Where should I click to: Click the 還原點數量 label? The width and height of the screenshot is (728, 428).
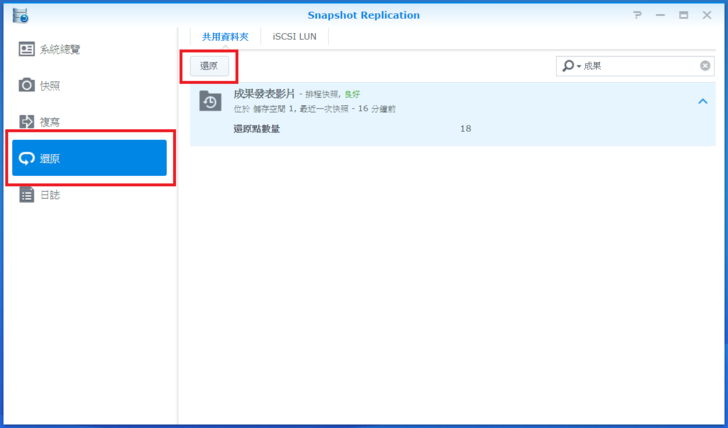(256, 129)
